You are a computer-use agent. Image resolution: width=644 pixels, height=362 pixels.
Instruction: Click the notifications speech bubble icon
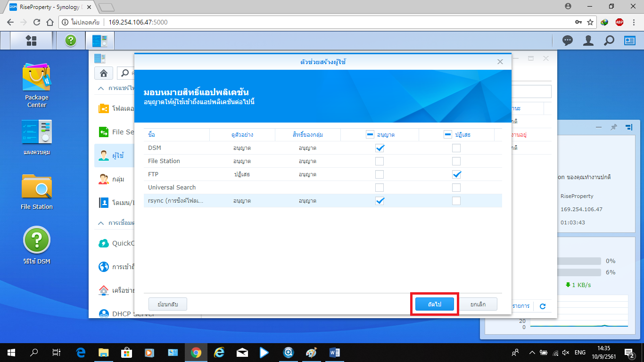[x=568, y=41]
